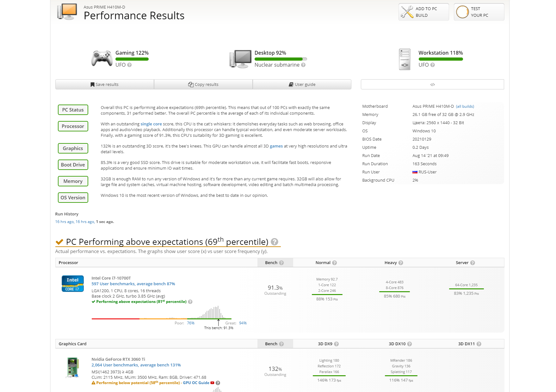
Task: Click the Desktop monitor icon
Action: [x=241, y=59]
